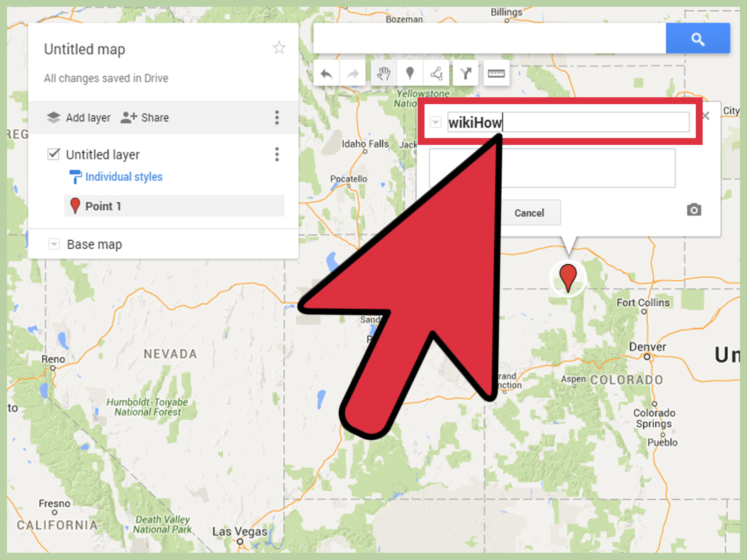Star the Untitled map
The height and width of the screenshot is (560, 747).
279,48
